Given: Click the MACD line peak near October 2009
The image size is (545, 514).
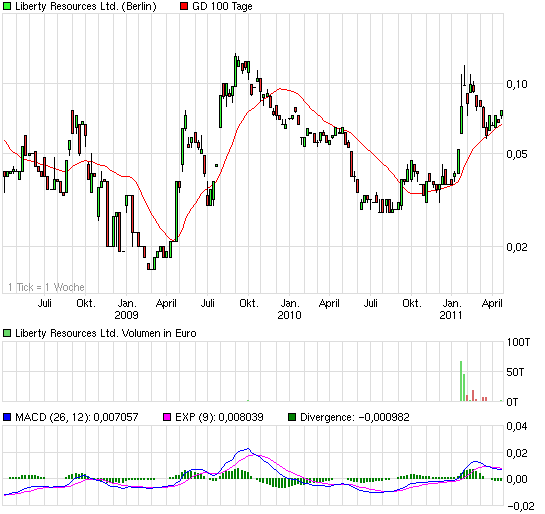Looking at the screenshot, I should [247, 449].
